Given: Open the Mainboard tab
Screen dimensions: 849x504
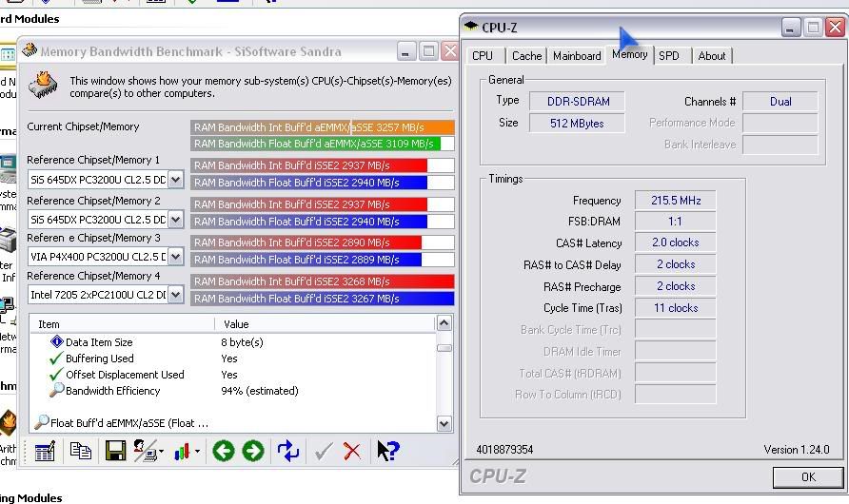Looking at the screenshot, I should (577, 56).
